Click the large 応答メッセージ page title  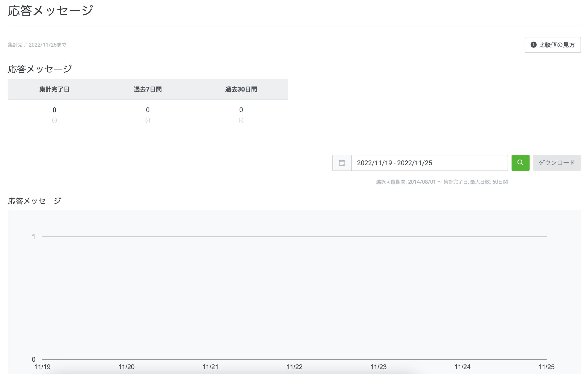(51, 11)
